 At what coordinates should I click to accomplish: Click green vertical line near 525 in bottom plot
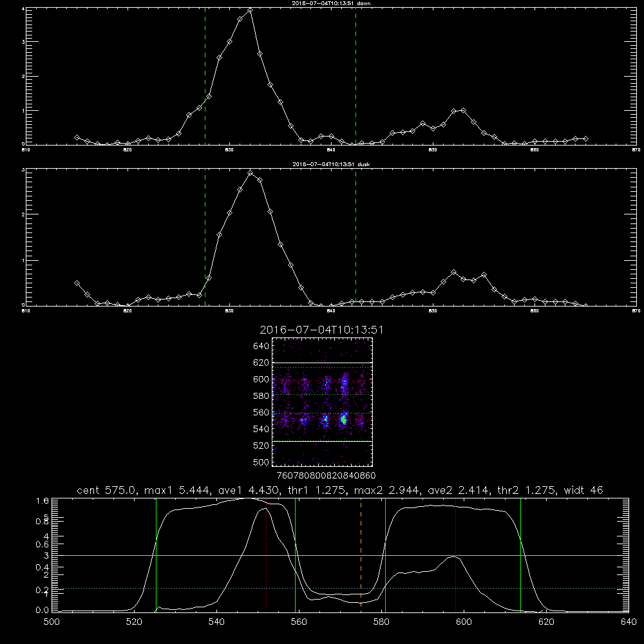156,555
